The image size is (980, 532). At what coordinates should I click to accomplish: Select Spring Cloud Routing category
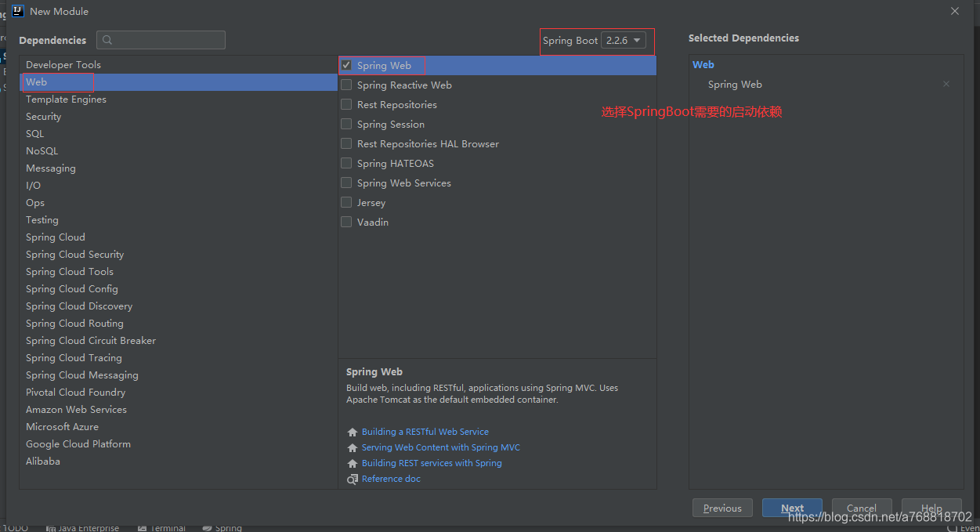(x=179, y=324)
